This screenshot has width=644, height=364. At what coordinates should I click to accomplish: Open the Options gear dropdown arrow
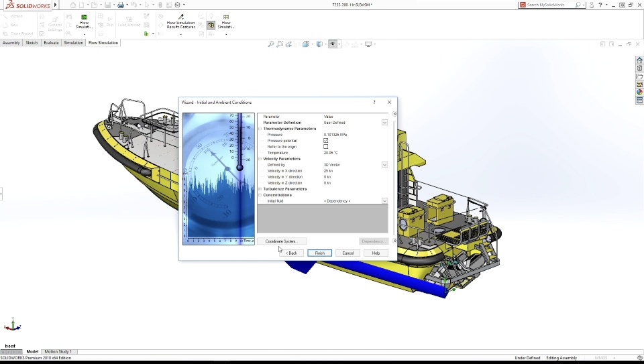click(184, 5)
